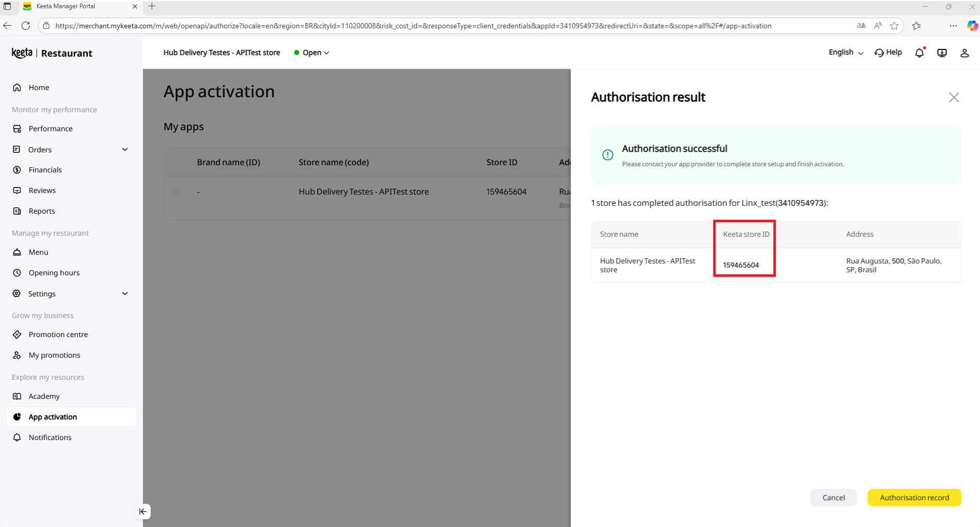Close the Authorisation result panel
980x527 pixels.
(x=954, y=97)
